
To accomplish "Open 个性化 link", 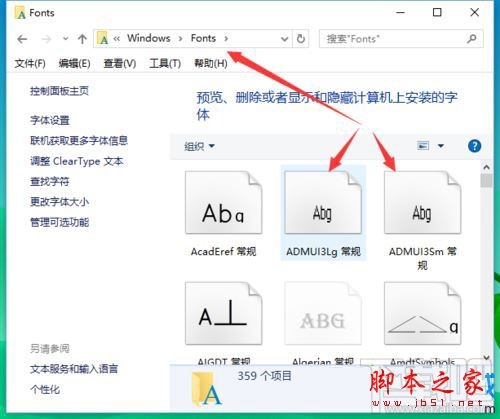I will [x=45, y=389].
